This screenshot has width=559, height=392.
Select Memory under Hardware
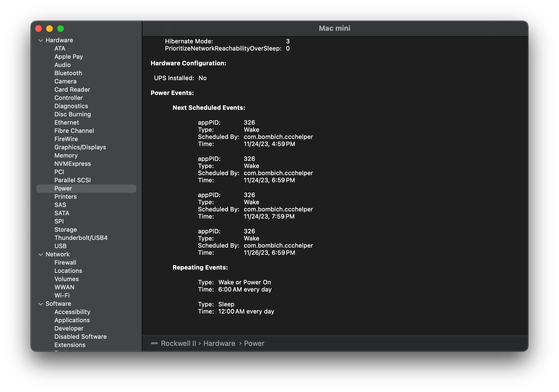(66, 155)
